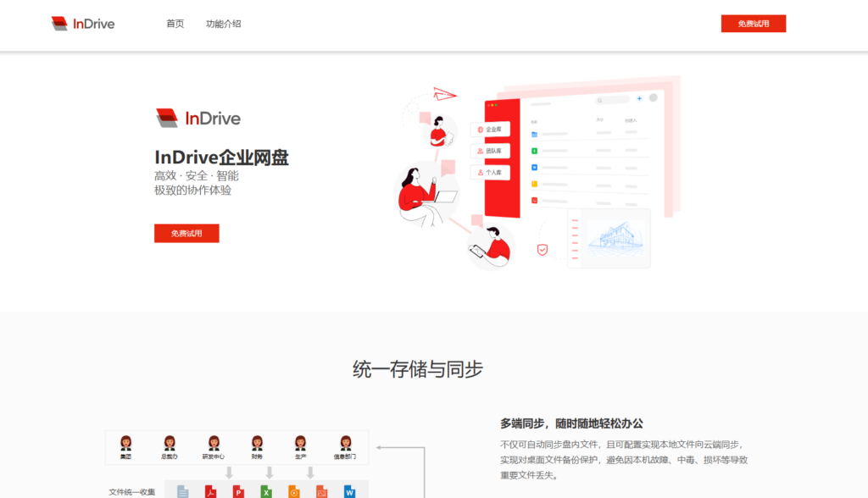Click the plus icon in the mock app window

point(639,99)
